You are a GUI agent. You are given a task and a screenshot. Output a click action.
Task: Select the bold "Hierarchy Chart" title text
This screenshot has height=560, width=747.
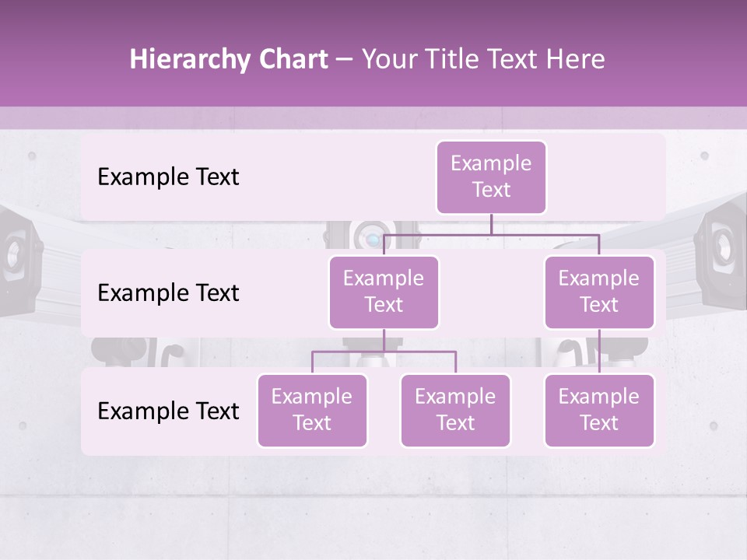coord(229,59)
